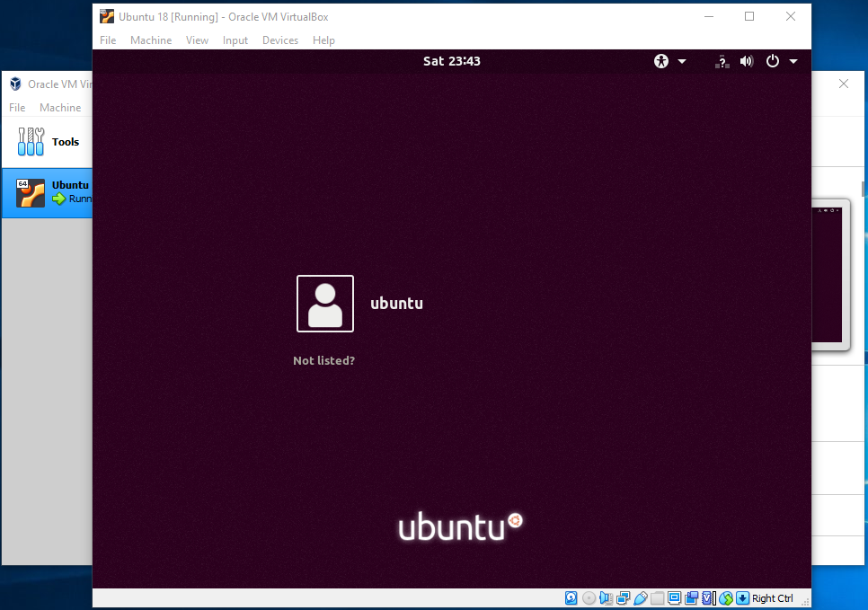The width and height of the screenshot is (868, 610).
Task: Open the File menu of Ubuntu VM window
Action: 108,40
